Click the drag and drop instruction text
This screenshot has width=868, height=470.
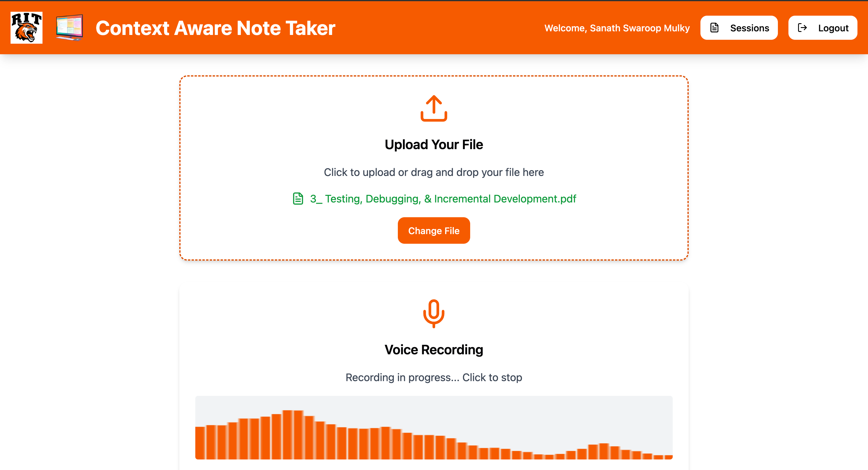434,172
